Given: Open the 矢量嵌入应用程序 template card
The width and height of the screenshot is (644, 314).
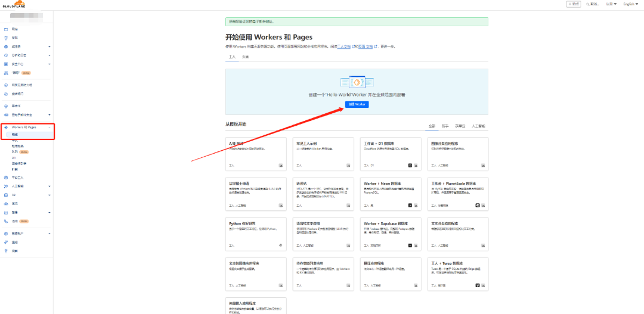Looking at the screenshot, I should (x=256, y=306).
